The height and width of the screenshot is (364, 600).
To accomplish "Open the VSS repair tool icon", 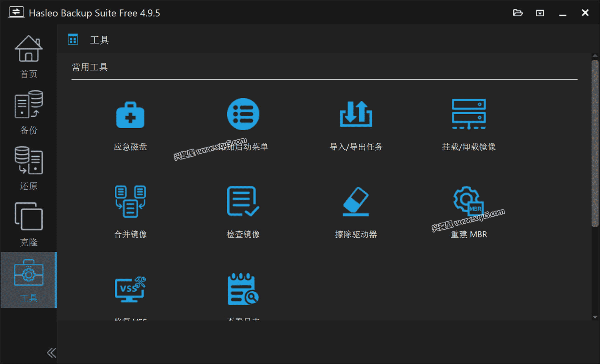I will (130, 289).
